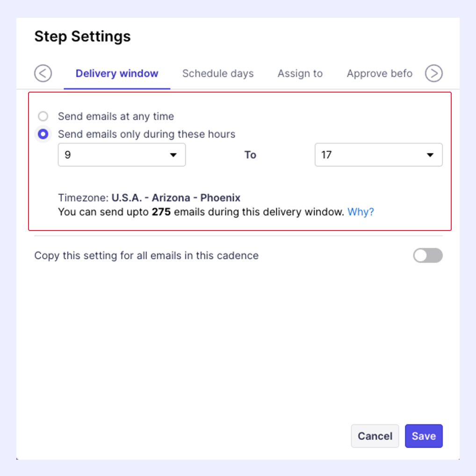Switch to the Delivery window tab

pyautogui.click(x=117, y=73)
